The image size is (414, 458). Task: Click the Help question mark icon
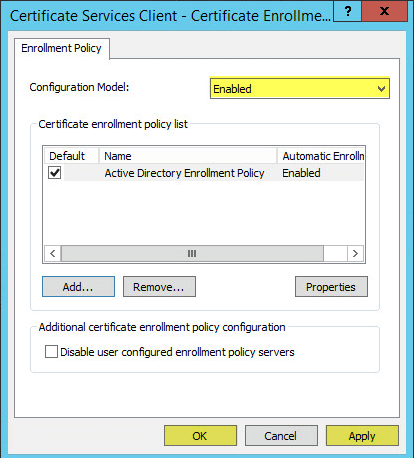(347, 11)
